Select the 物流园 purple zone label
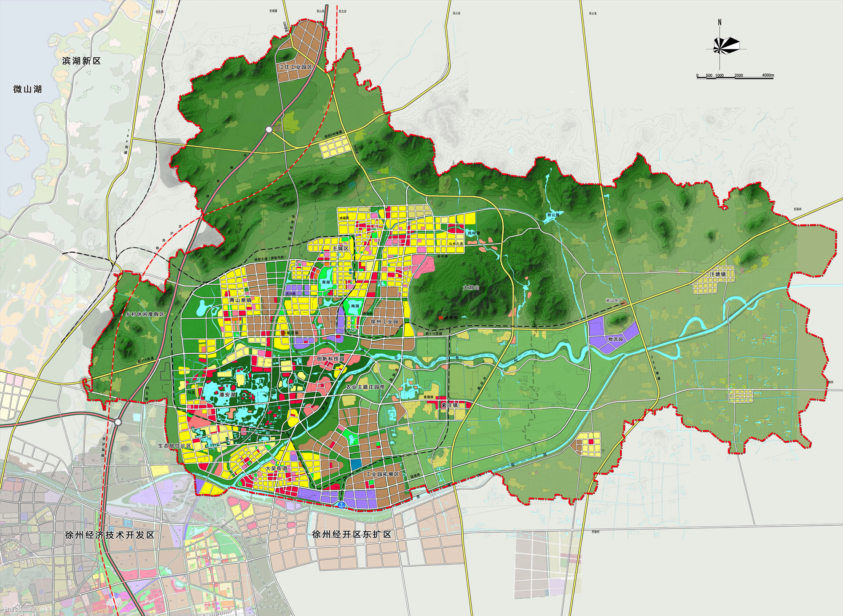 (615, 339)
